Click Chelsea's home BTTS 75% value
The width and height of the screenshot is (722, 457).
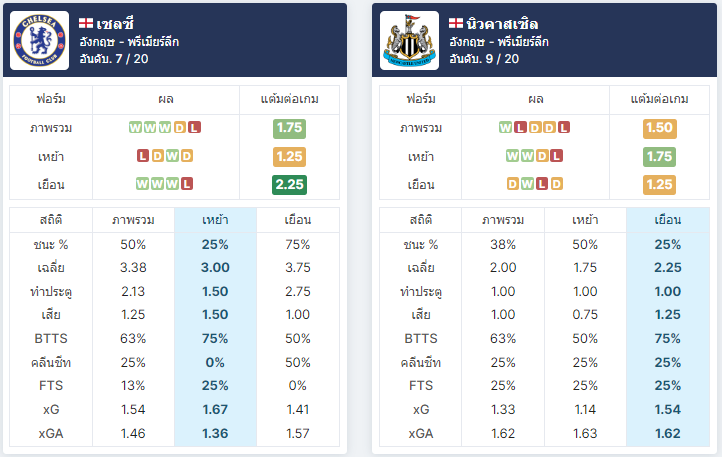[x=215, y=339]
